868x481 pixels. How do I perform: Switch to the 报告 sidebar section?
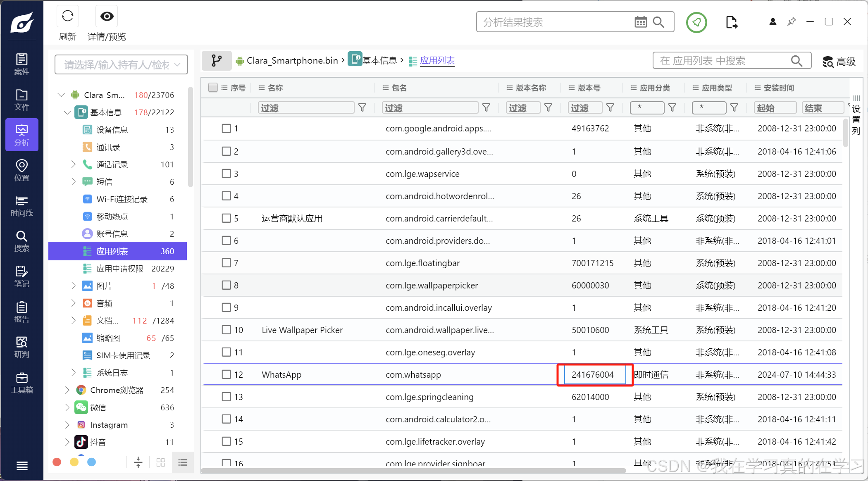[x=21, y=312]
